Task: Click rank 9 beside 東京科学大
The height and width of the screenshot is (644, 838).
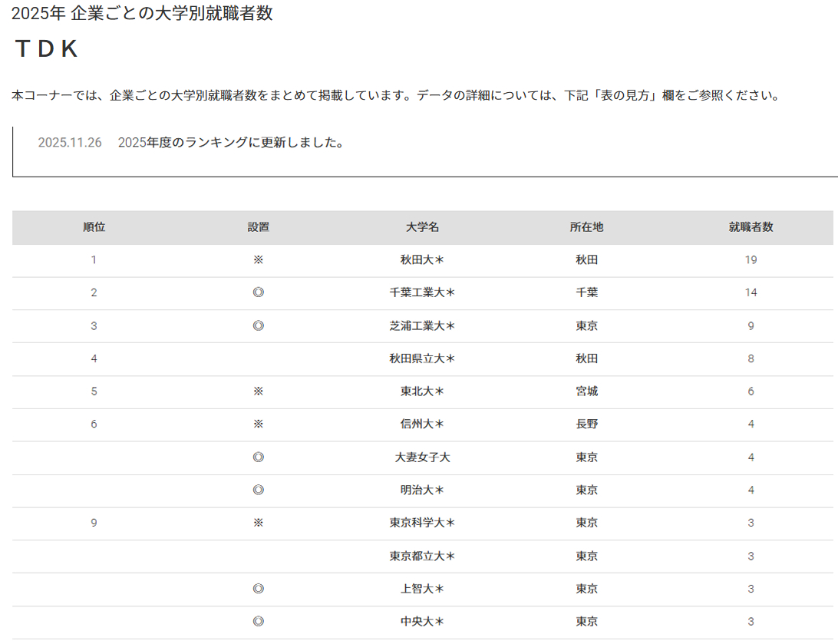Action: pos(94,523)
